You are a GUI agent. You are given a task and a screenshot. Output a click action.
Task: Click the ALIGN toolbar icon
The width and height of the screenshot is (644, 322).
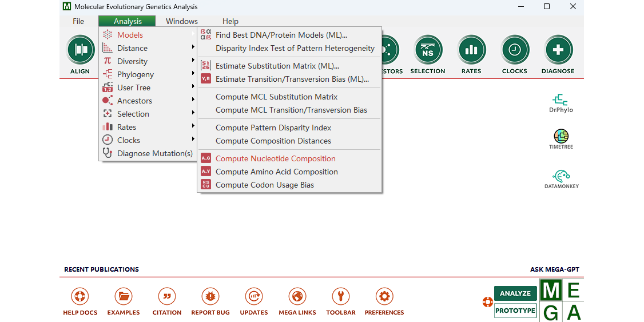coord(81,50)
